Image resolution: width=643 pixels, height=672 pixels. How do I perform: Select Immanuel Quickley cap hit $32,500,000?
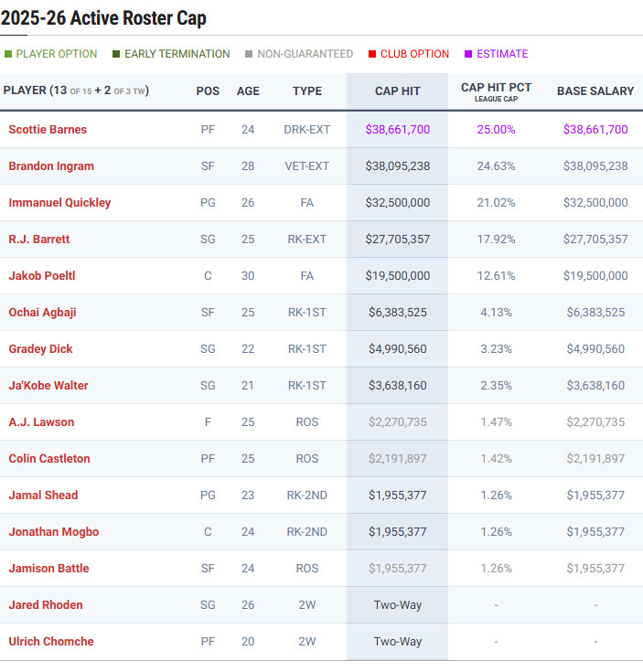(397, 203)
